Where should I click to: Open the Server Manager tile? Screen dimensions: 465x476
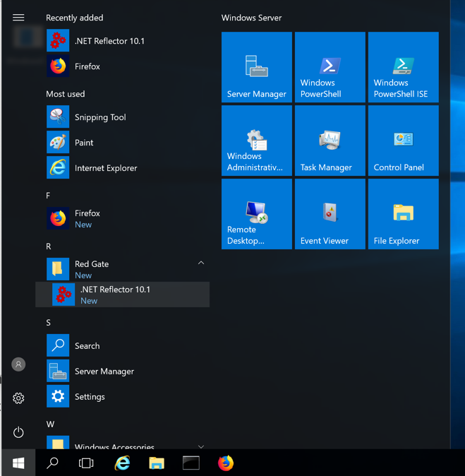point(256,68)
